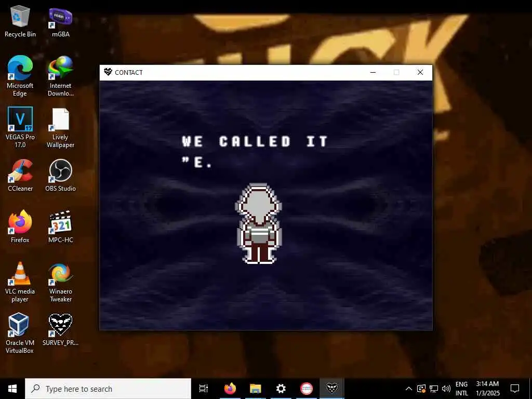Open File Explorer from the taskbar
This screenshot has width=532, height=399.
tap(256, 389)
